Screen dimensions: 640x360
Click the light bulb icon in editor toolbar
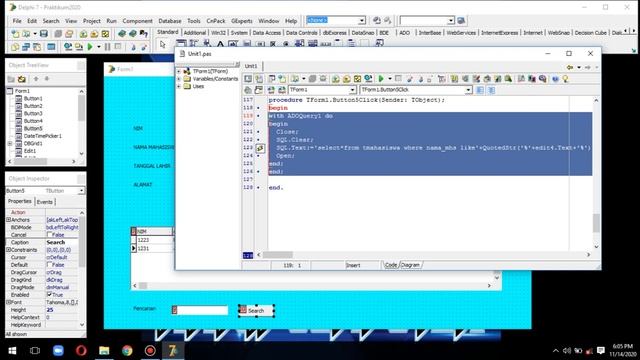(x=565, y=79)
